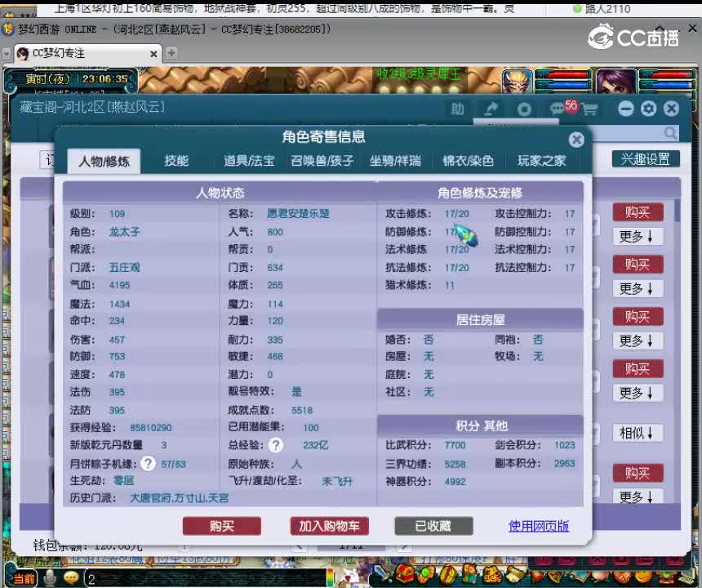
Task: Open a new tab with the plus button
Action: click(x=171, y=53)
